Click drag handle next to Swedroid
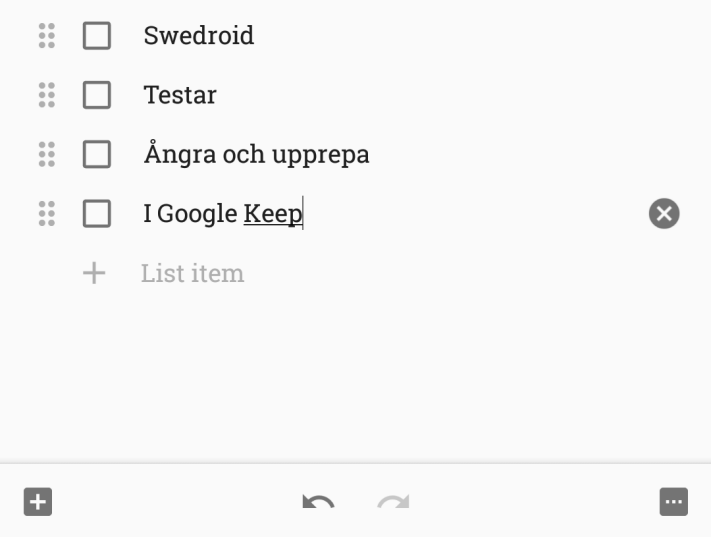The width and height of the screenshot is (711, 537). (46, 36)
